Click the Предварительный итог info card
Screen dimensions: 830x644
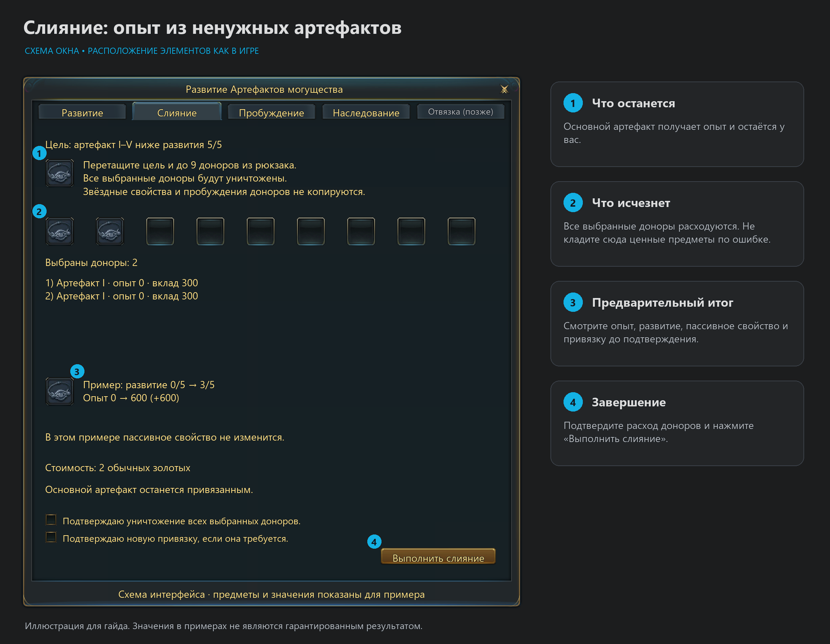[677, 324]
